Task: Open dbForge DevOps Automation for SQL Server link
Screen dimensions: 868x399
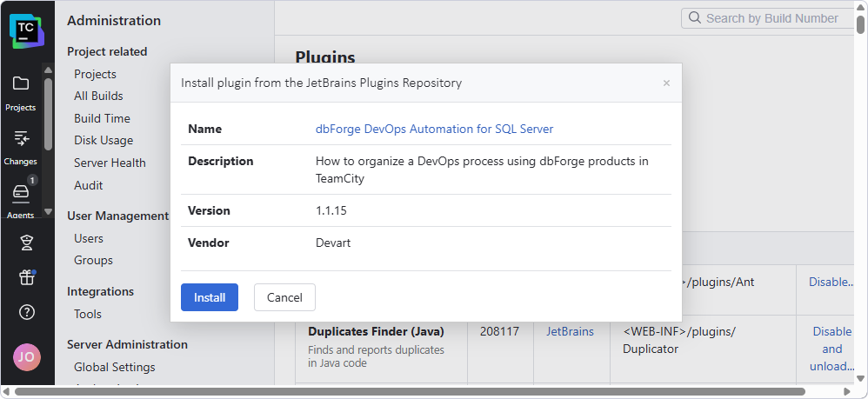Action: [x=434, y=129]
